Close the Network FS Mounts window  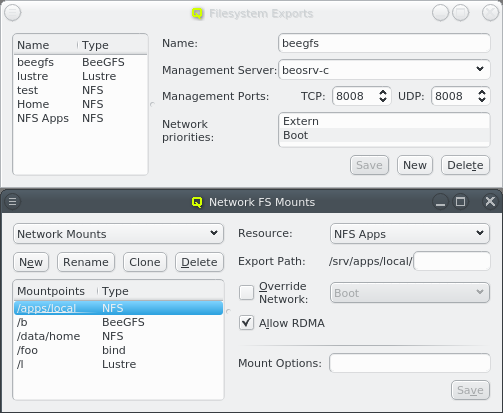pos(490,201)
